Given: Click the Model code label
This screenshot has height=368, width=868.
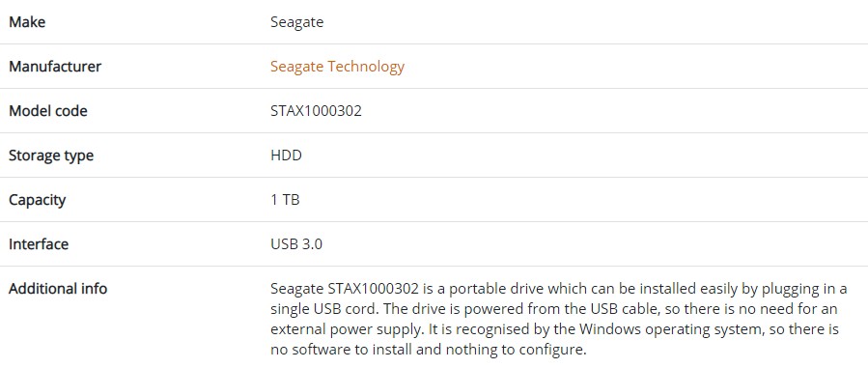Looking at the screenshot, I should click(x=48, y=111).
